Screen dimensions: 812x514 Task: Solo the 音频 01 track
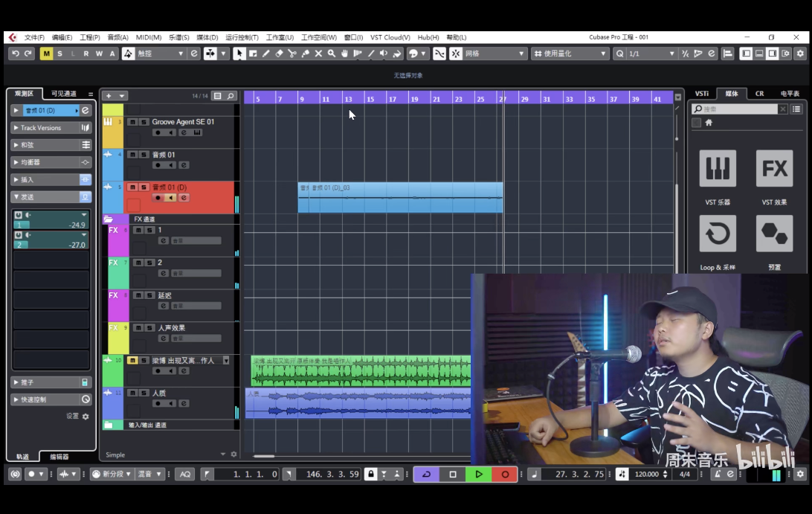coord(144,155)
